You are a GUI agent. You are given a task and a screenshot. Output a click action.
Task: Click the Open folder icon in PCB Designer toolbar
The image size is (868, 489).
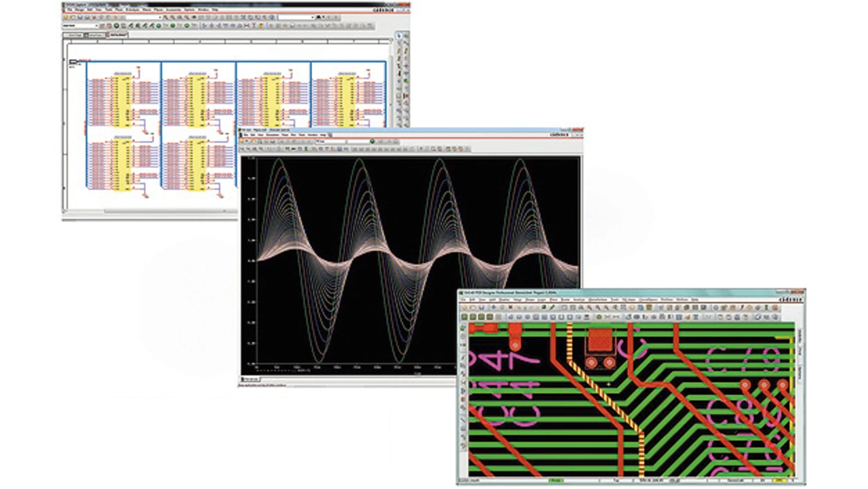click(472, 308)
